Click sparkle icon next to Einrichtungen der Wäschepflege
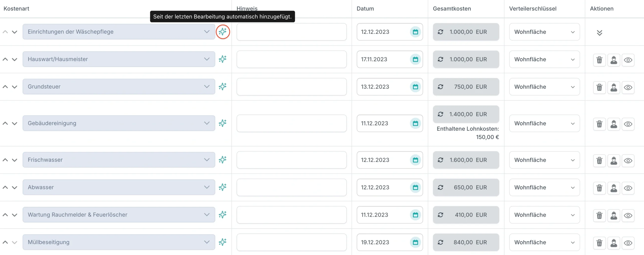644x255 pixels. coord(223,32)
